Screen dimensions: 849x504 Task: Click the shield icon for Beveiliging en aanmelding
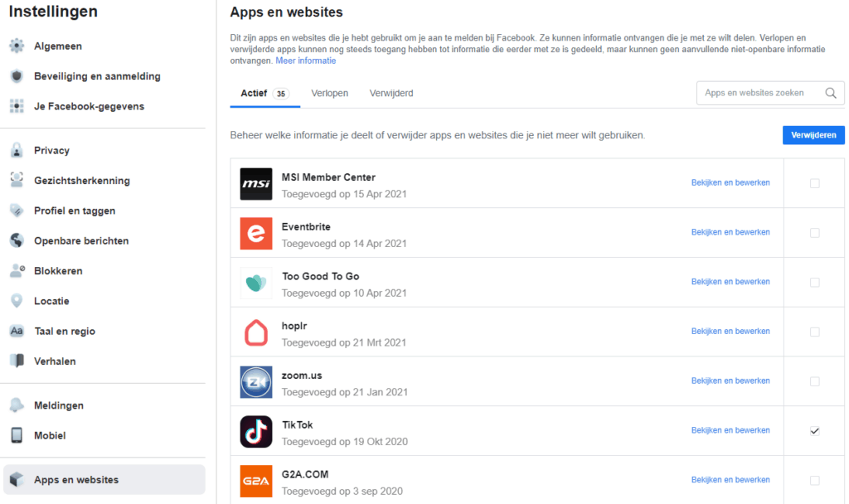click(x=17, y=76)
